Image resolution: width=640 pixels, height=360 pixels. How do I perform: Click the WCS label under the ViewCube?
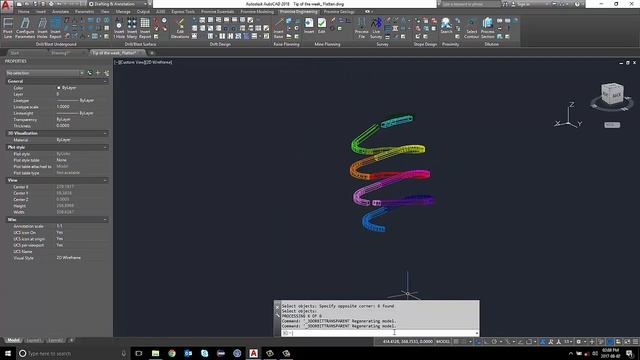click(612, 125)
